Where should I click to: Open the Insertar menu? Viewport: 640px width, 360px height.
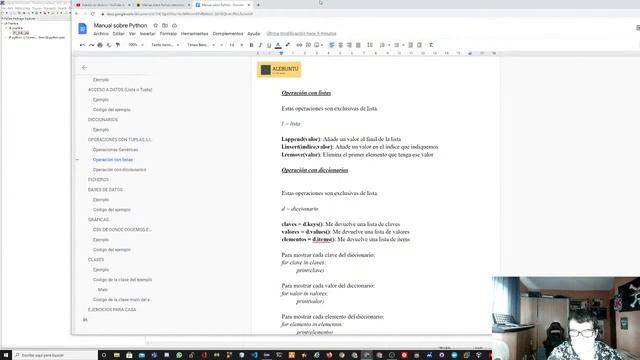148,33
